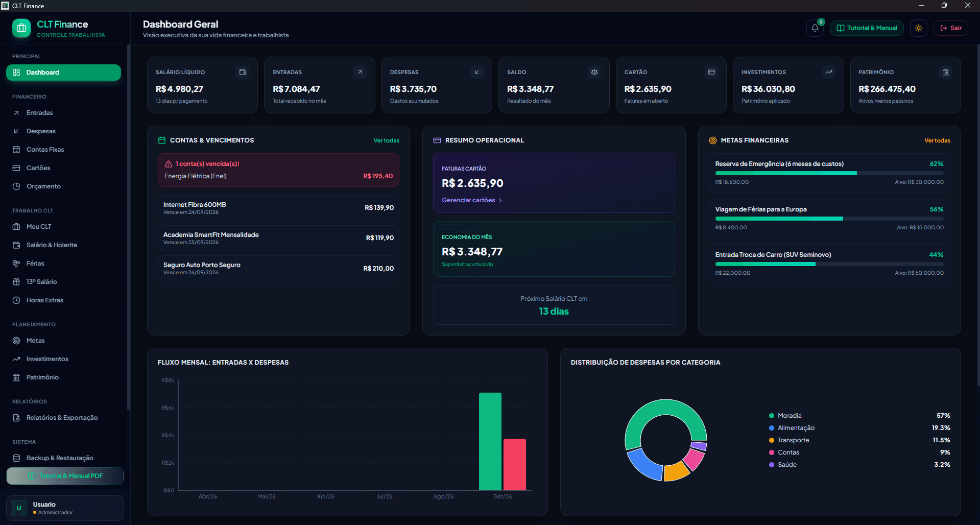Click the balance scale icon on Saldo card
Image resolution: width=980 pixels, height=525 pixels.
(x=594, y=72)
